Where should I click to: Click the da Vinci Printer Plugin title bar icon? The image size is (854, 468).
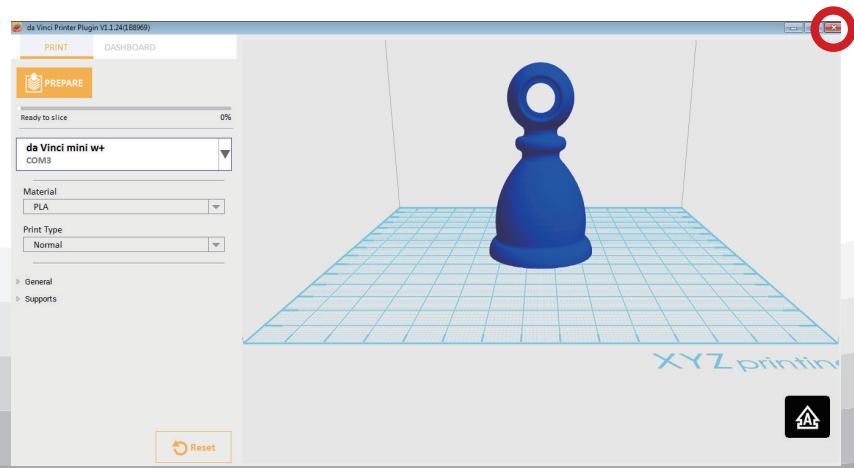pos(17,27)
